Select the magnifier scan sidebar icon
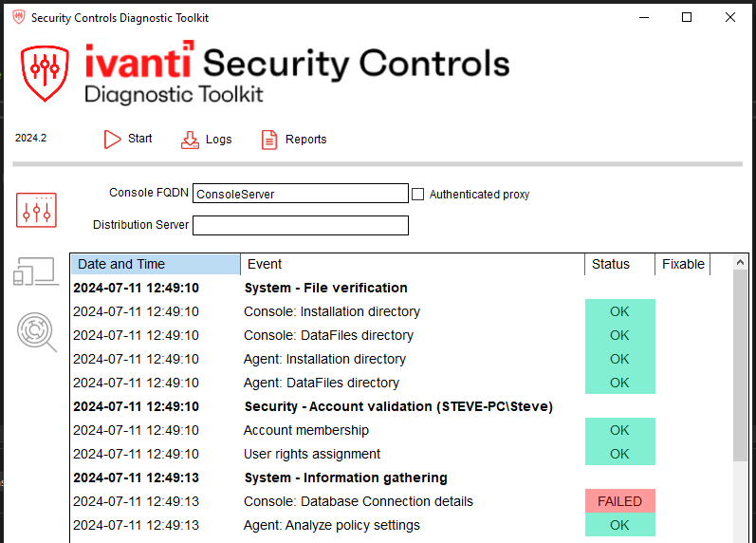This screenshot has height=543, width=756. (x=36, y=332)
